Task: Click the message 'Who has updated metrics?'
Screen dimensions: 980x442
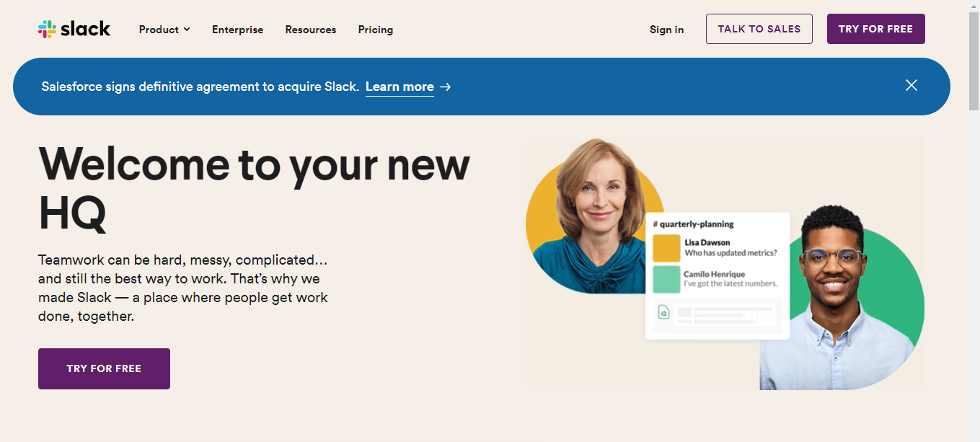Action: 730,253
